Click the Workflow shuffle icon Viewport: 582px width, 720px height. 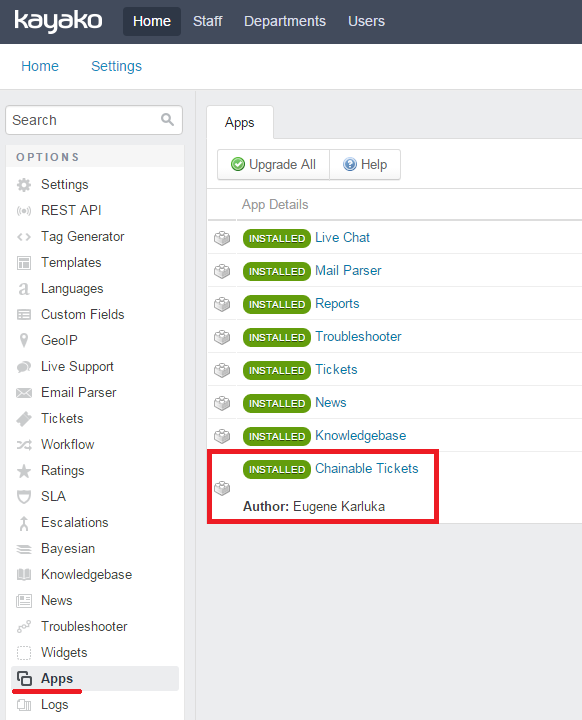click(x=24, y=444)
